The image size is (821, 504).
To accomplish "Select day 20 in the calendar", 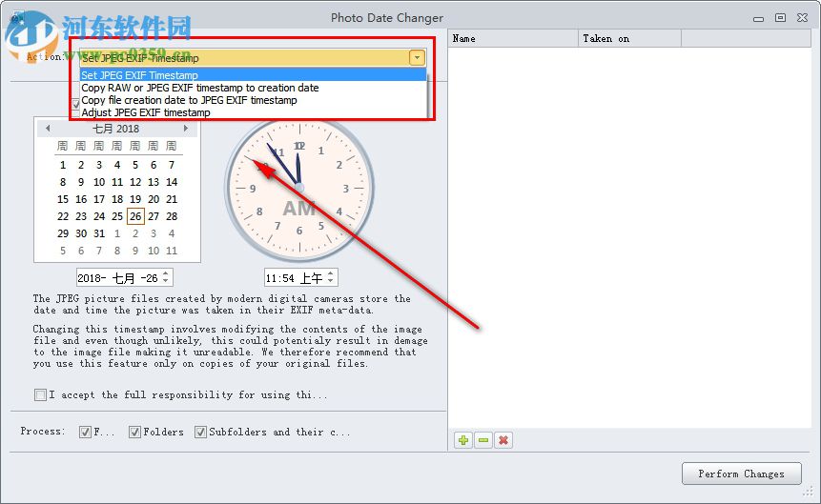I will (x=154, y=199).
